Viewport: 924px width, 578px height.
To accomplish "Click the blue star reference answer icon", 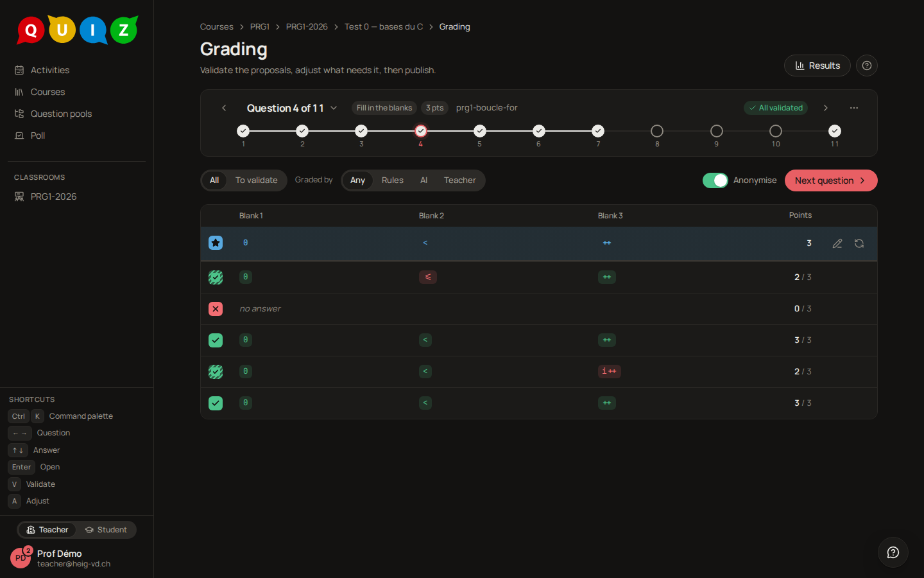I will click(216, 243).
